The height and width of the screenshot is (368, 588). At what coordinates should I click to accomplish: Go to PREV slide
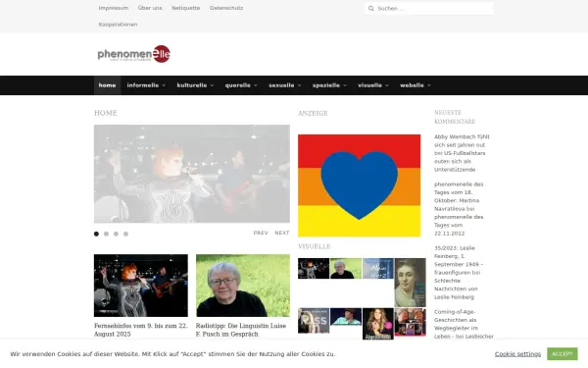click(261, 233)
